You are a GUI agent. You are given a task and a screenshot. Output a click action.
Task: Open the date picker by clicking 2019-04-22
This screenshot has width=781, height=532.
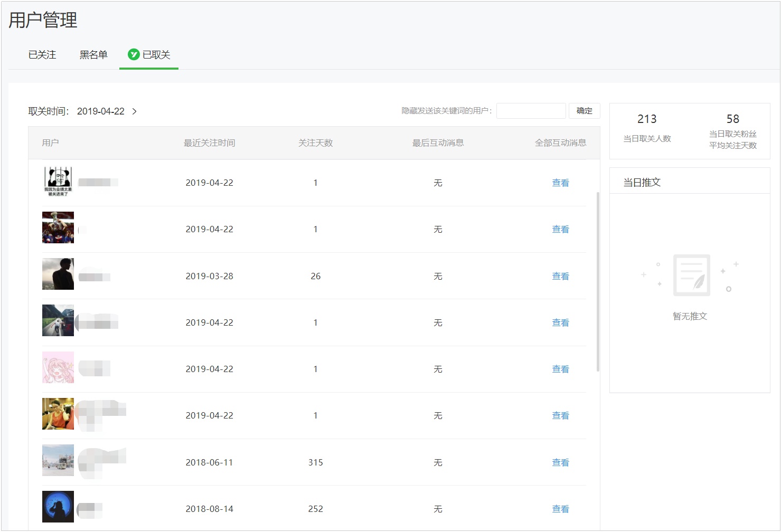tap(100, 111)
